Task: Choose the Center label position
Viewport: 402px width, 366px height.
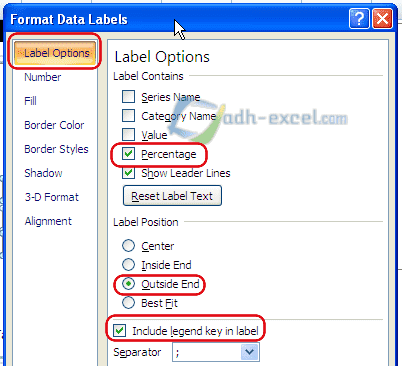Action: 128,246
